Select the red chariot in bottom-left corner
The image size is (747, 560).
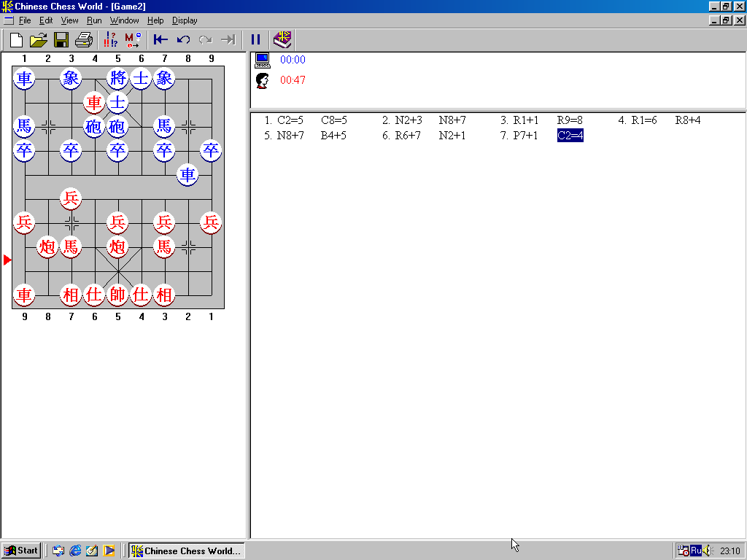(x=24, y=295)
